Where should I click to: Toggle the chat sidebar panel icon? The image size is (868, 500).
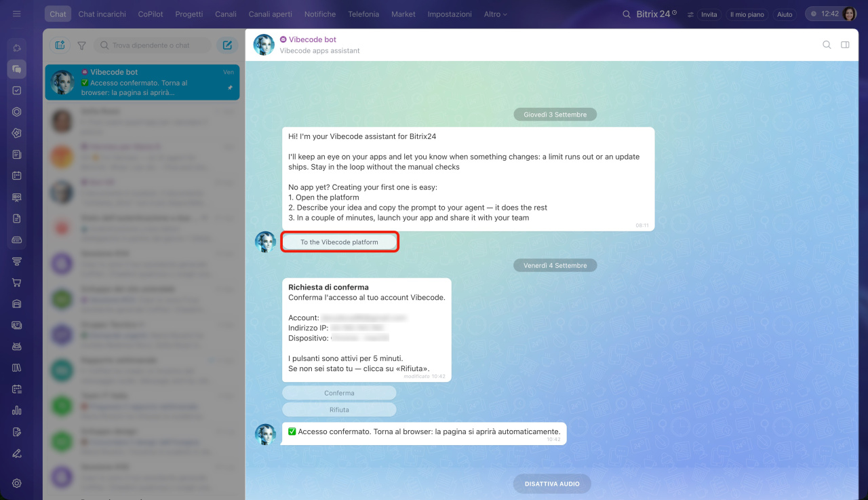point(845,45)
